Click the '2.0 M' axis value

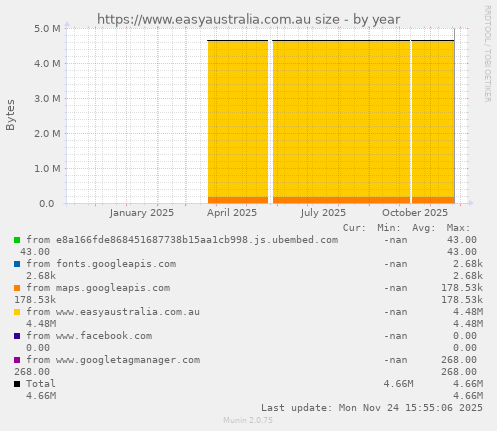click(x=47, y=133)
